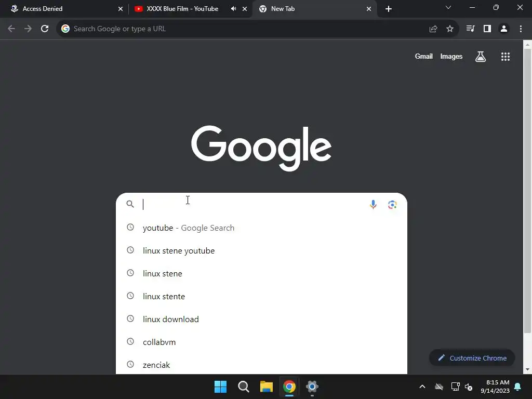Open the Chrome profile avatar
Screen dimensions: 532x399
click(504, 29)
